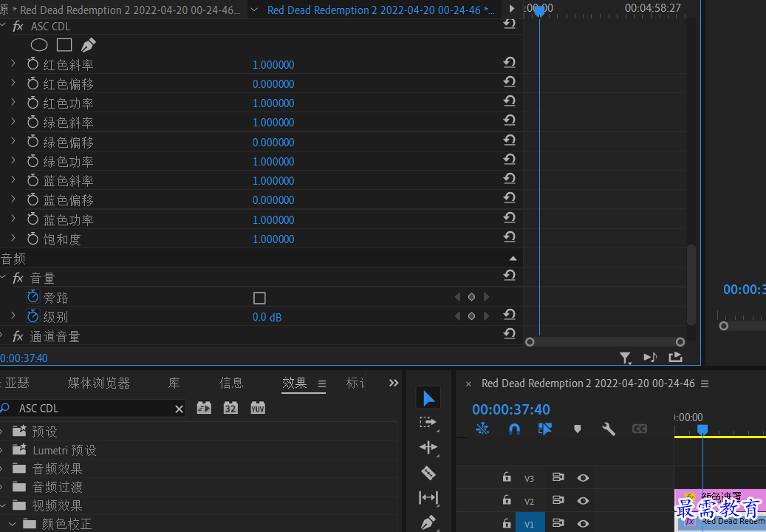
Task: Edit 红色斜率 value 1.000000
Action: (x=273, y=64)
